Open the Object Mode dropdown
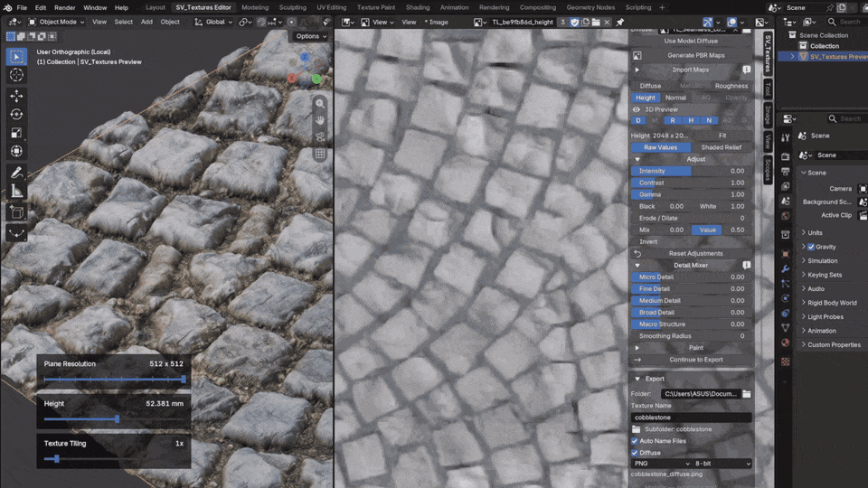This screenshot has height=488, width=868. click(x=56, y=22)
